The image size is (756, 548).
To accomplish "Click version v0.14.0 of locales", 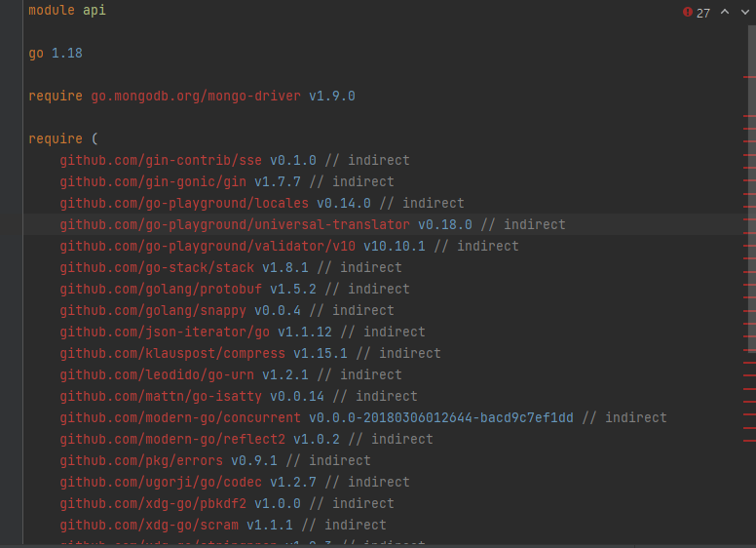I will [x=344, y=203].
